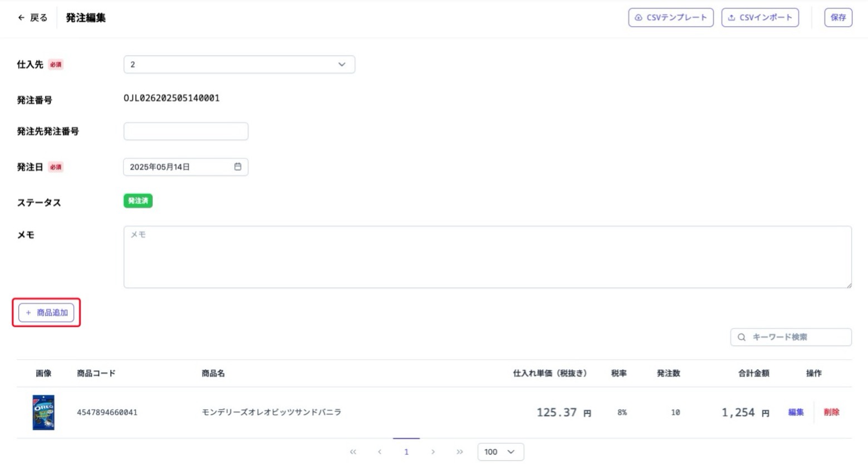This screenshot has height=474, width=868.
Task: Click inside the メモ text area
Action: point(487,257)
